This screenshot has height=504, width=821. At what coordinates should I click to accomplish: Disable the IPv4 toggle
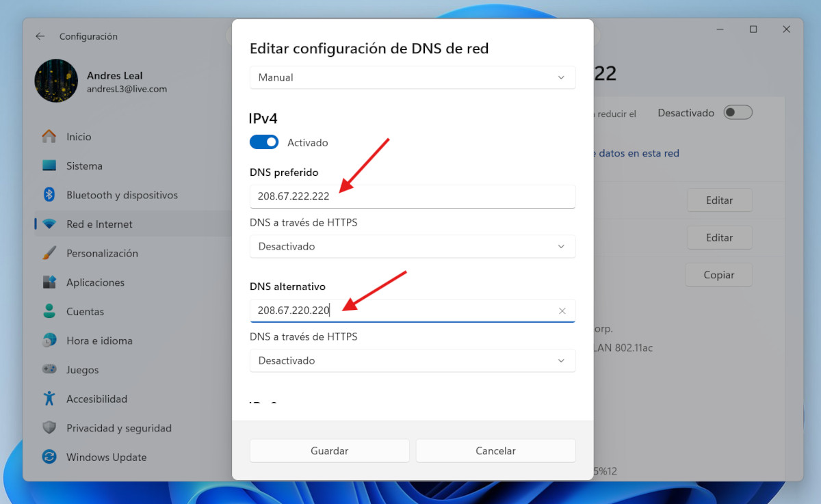[264, 142]
